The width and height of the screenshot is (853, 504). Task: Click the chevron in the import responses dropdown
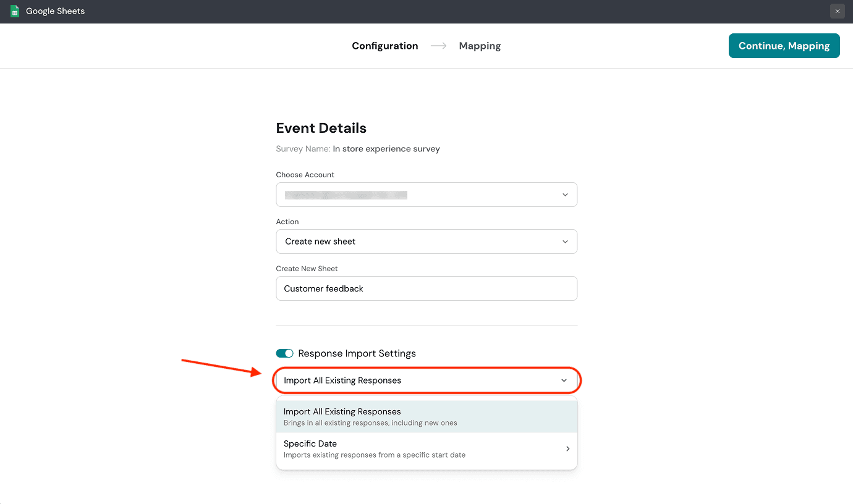pyautogui.click(x=564, y=380)
